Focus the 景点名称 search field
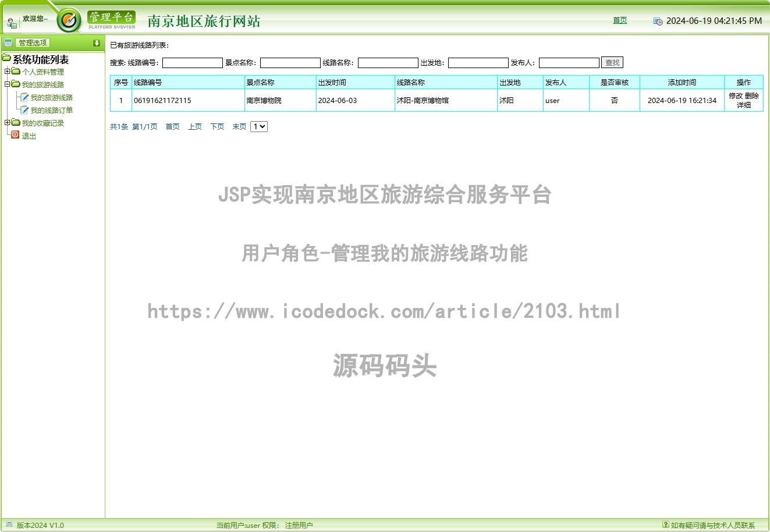Screen dimensions: 770x532 (290, 62)
